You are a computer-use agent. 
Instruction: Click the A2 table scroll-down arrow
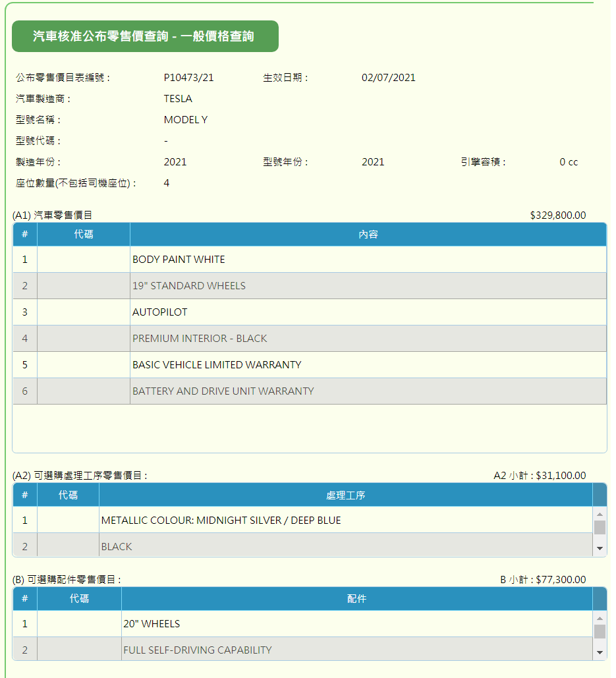click(x=599, y=548)
